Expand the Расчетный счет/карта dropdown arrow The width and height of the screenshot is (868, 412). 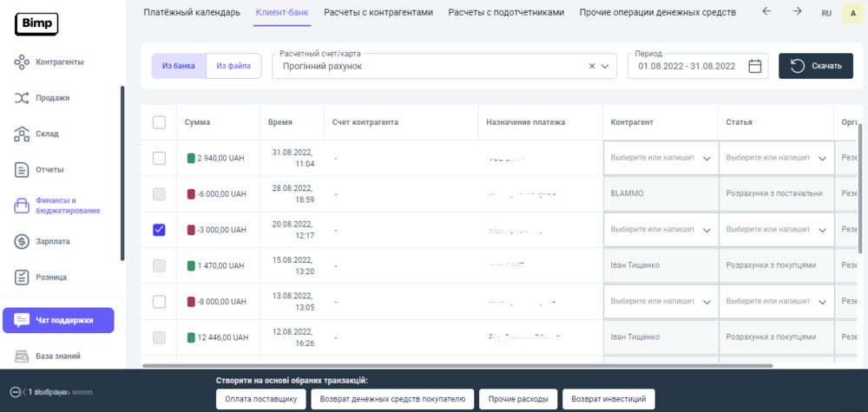pos(606,66)
